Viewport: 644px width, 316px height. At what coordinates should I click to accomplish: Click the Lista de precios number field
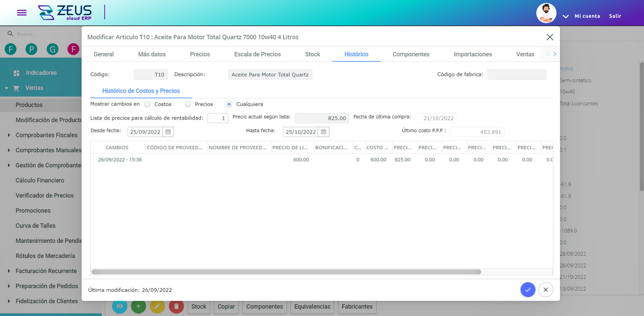tap(218, 118)
